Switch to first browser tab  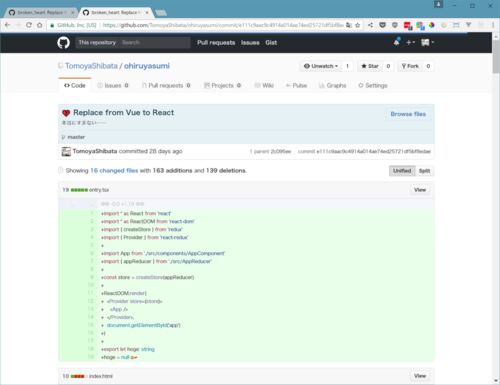tap(40, 12)
